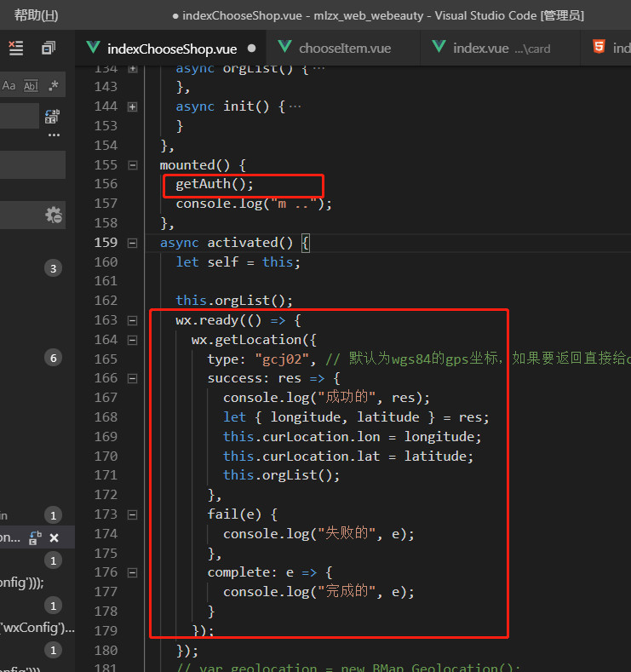Image resolution: width=631 pixels, height=672 pixels.
Task: Click line number 165 in gutter
Action: [106, 359]
